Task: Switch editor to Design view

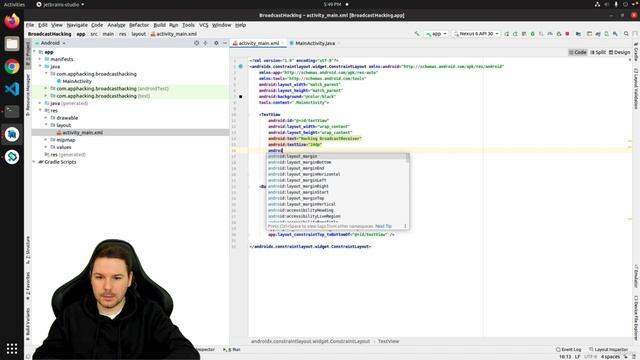Action: click(619, 52)
